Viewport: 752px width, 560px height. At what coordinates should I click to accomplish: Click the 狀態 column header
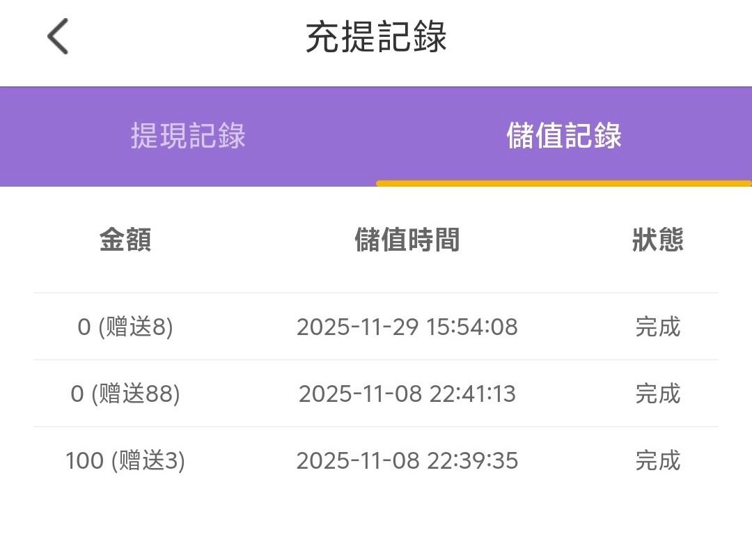point(657,240)
